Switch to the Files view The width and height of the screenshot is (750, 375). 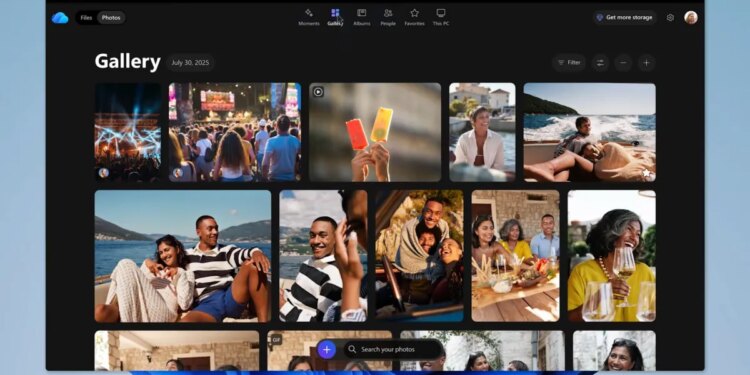pyautogui.click(x=86, y=18)
